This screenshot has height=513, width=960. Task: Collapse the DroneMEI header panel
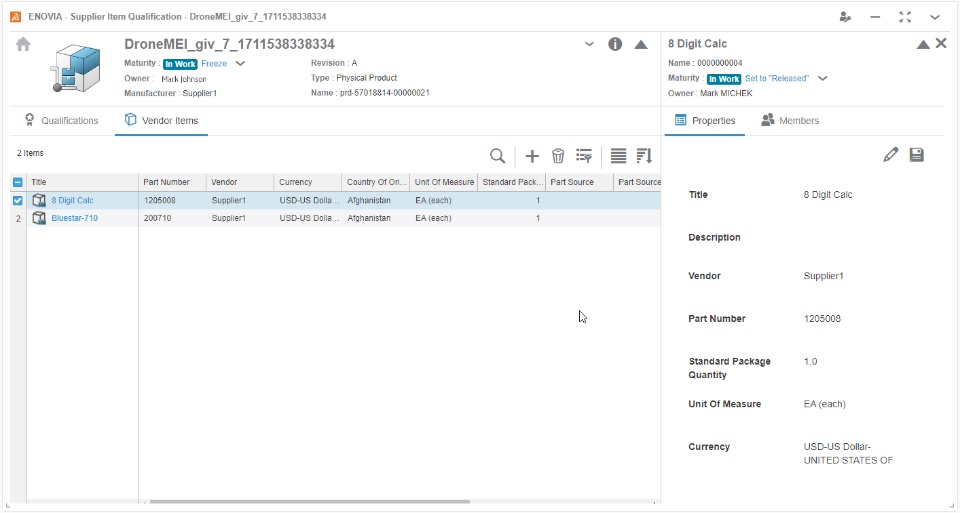641,45
